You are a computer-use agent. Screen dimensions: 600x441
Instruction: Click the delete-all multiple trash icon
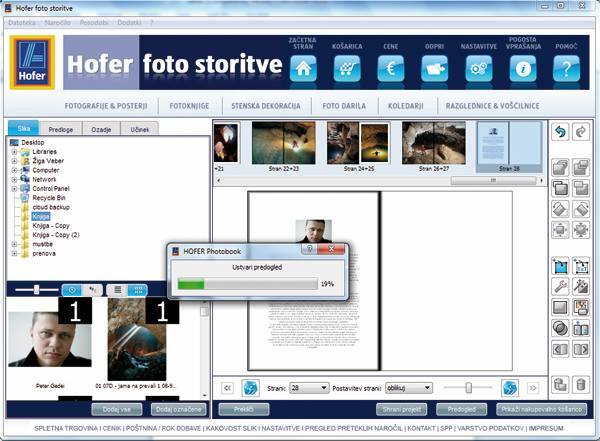pos(560,384)
